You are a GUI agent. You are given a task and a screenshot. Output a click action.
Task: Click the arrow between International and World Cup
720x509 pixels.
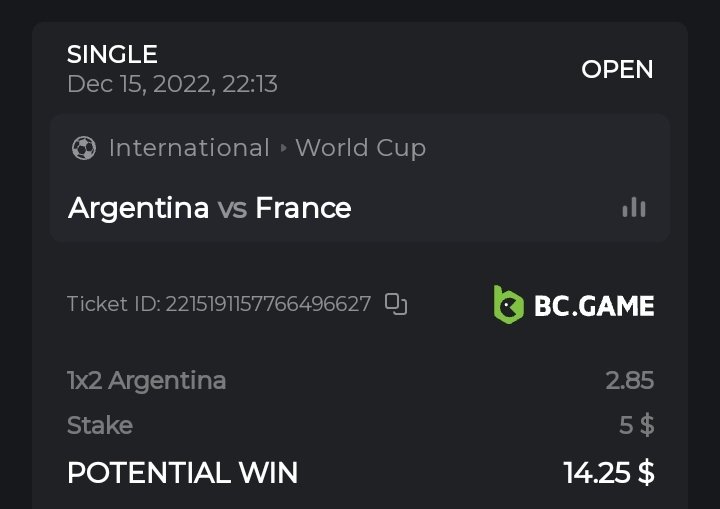click(x=284, y=148)
